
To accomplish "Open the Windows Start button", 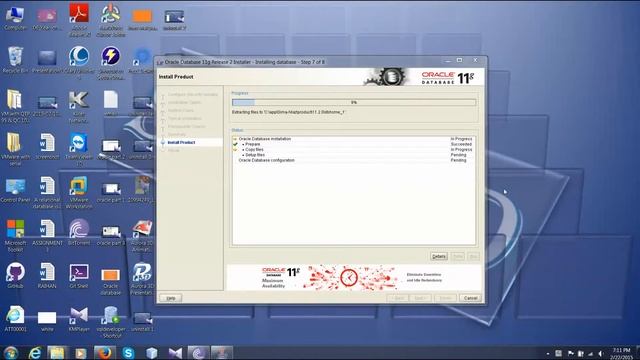I will coord(11,353).
